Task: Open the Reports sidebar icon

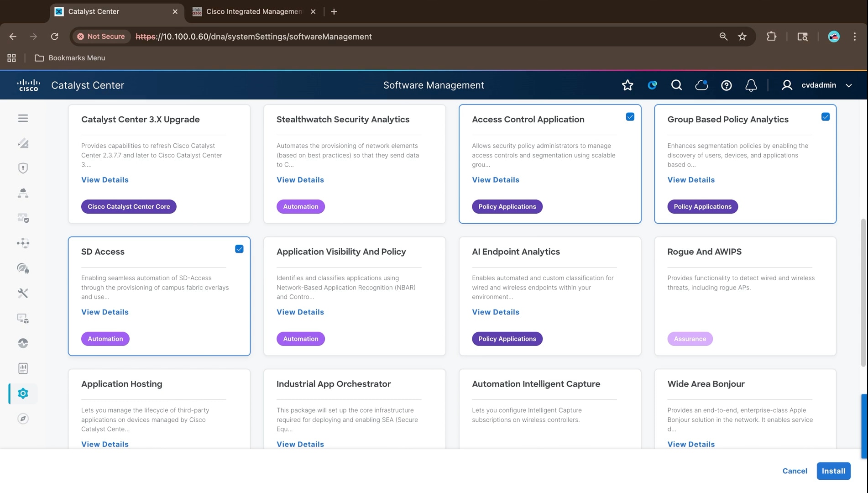Action: 23,368
